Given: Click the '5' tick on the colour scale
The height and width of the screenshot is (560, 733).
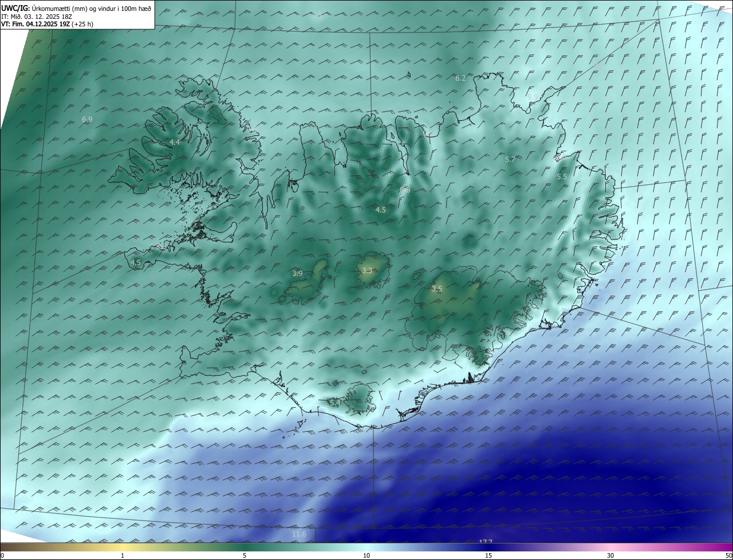Looking at the screenshot, I should pos(245,555).
